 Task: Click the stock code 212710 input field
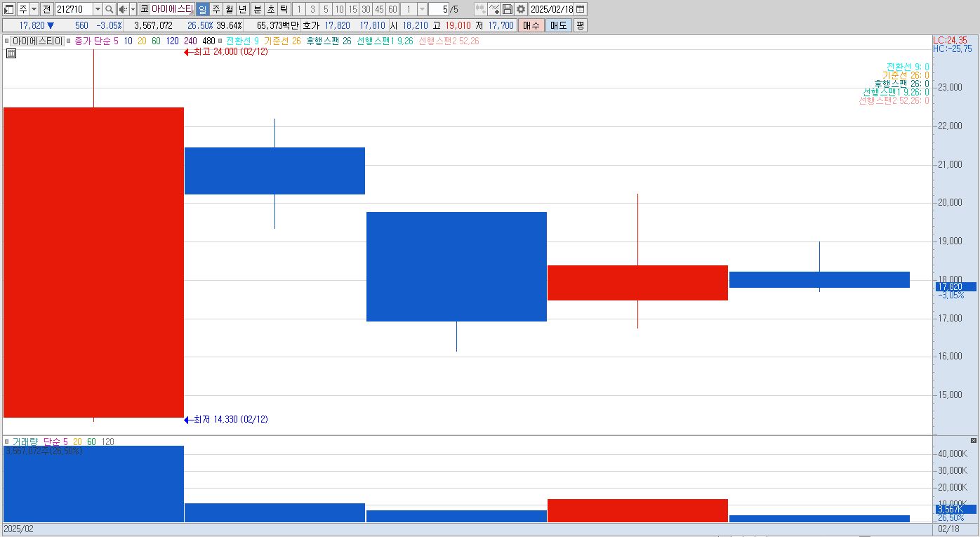coord(74,9)
